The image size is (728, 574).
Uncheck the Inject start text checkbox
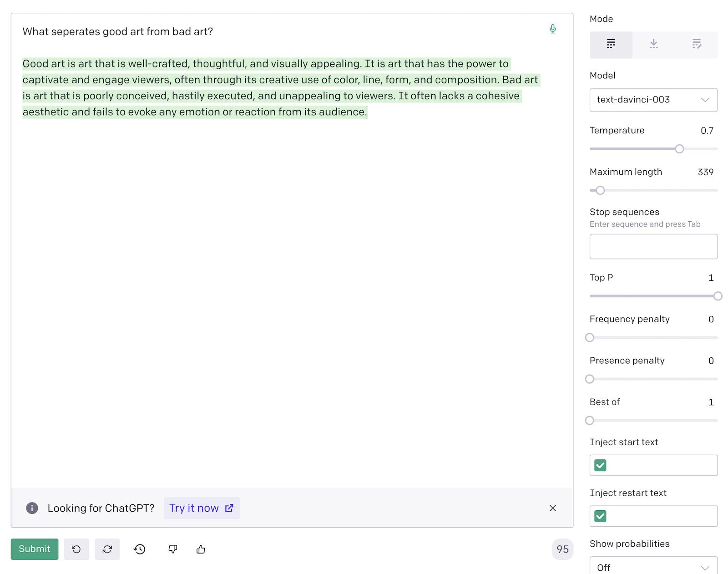click(x=600, y=465)
